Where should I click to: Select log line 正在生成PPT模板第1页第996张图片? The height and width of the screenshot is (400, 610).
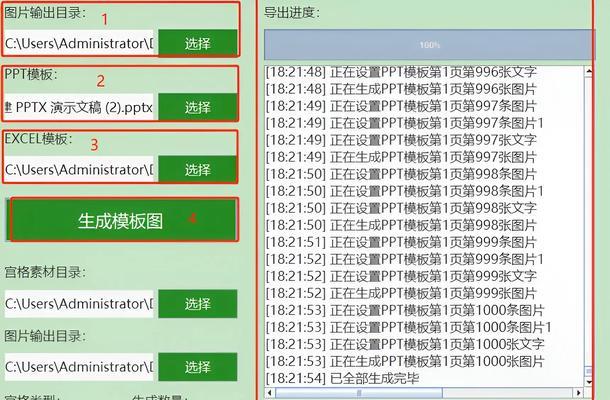[x=401, y=89]
